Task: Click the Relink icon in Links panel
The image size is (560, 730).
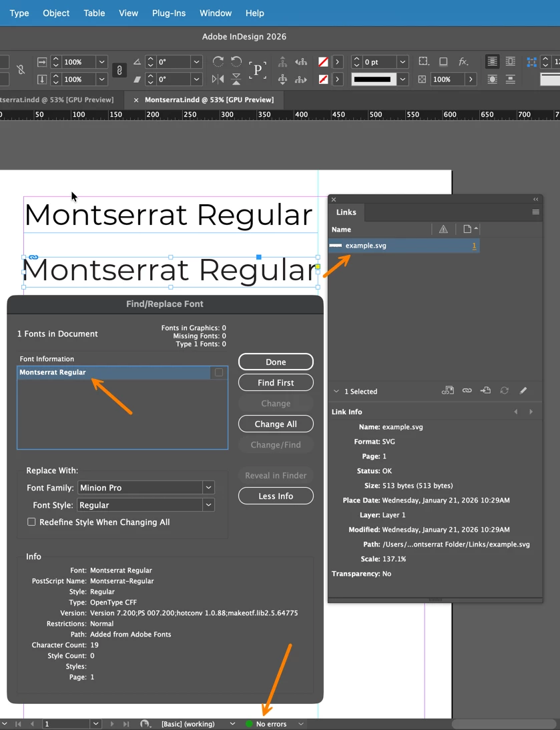Action: (x=467, y=390)
